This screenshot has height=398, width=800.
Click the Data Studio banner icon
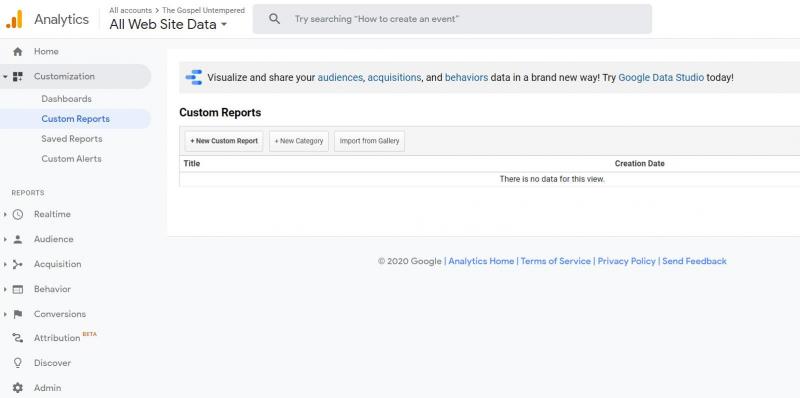(x=194, y=78)
